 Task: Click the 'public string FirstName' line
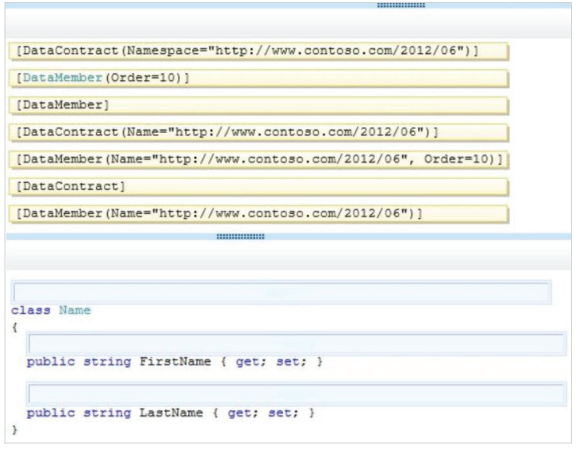click(174, 362)
